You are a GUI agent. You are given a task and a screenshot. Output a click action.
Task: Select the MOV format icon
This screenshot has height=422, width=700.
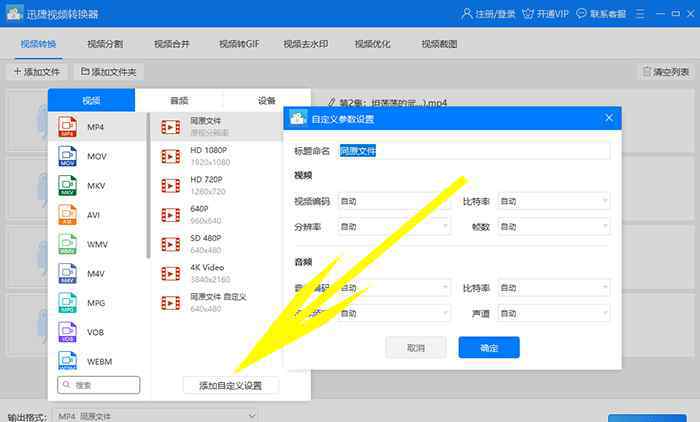(67, 156)
